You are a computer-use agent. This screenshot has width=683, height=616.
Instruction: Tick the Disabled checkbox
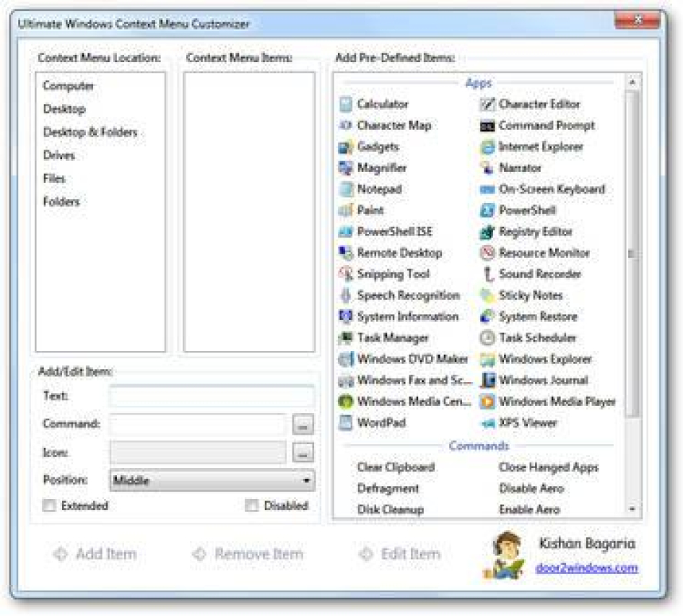coord(251,506)
